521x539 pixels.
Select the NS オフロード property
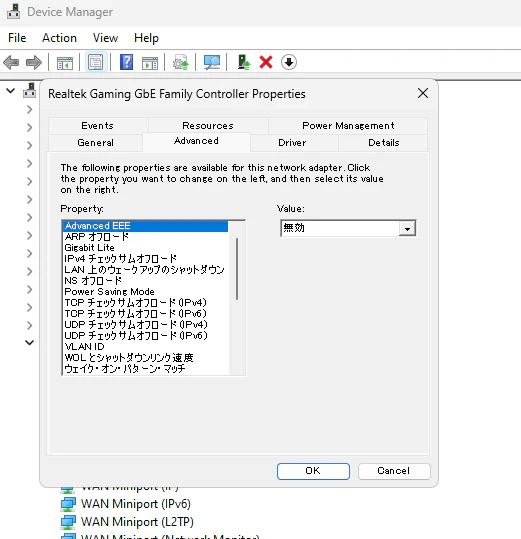146,281
